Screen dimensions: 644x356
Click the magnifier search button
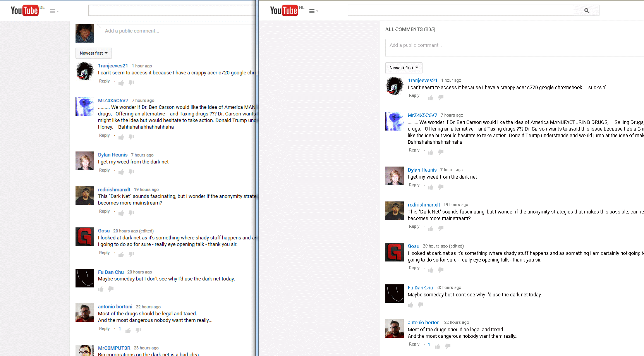[x=586, y=11]
